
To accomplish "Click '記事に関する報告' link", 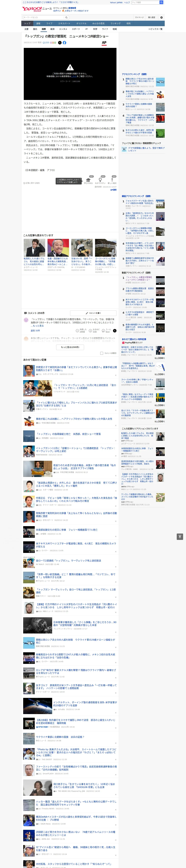I will [x=31, y=183].
